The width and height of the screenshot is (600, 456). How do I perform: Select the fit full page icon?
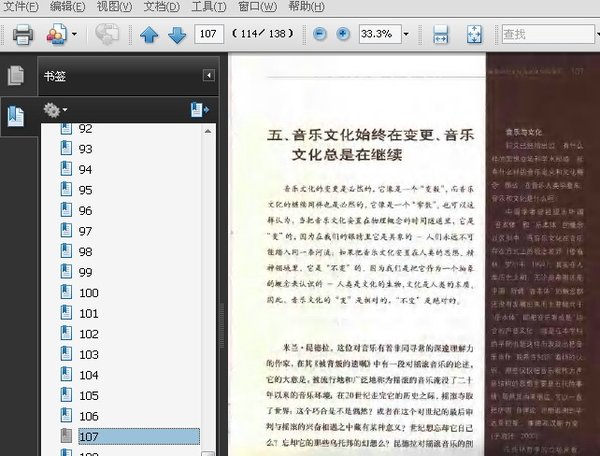(x=474, y=34)
